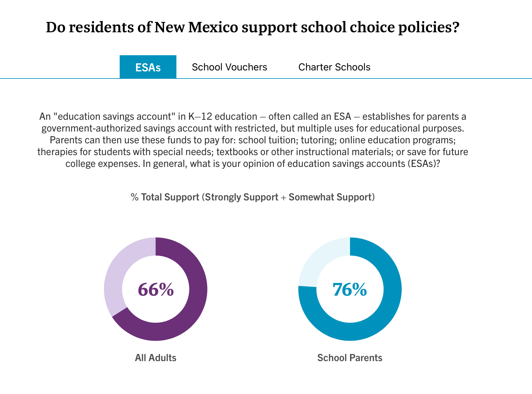Screen dimensions: 532x394
Task: Click the School Parents chart label
Action: coord(350,358)
